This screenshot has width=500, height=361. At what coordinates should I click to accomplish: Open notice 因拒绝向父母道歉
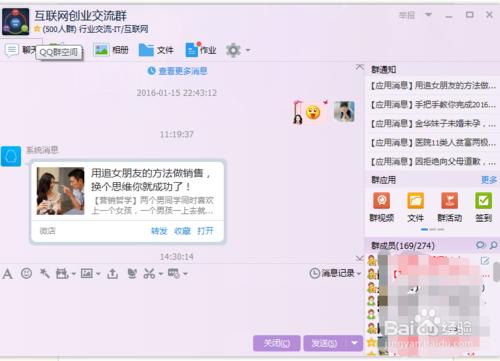click(433, 162)
